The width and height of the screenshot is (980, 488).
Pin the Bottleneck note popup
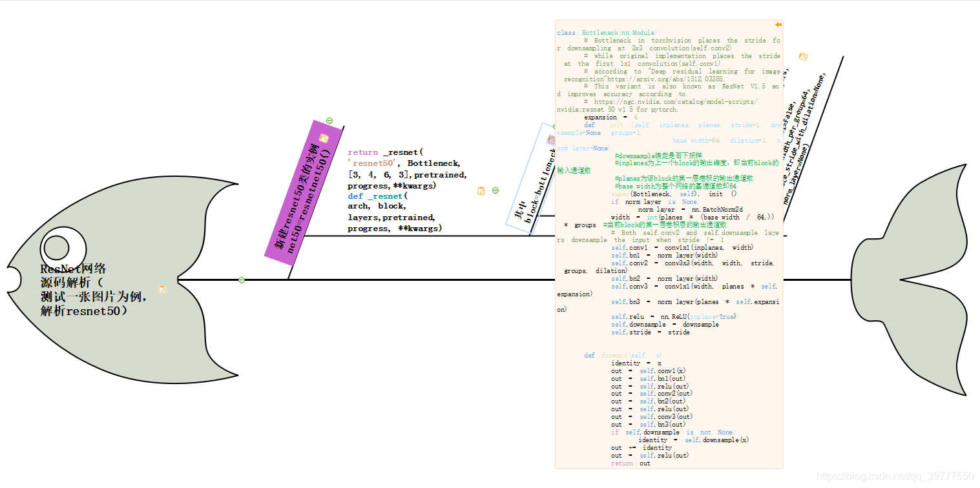point(778,25)
